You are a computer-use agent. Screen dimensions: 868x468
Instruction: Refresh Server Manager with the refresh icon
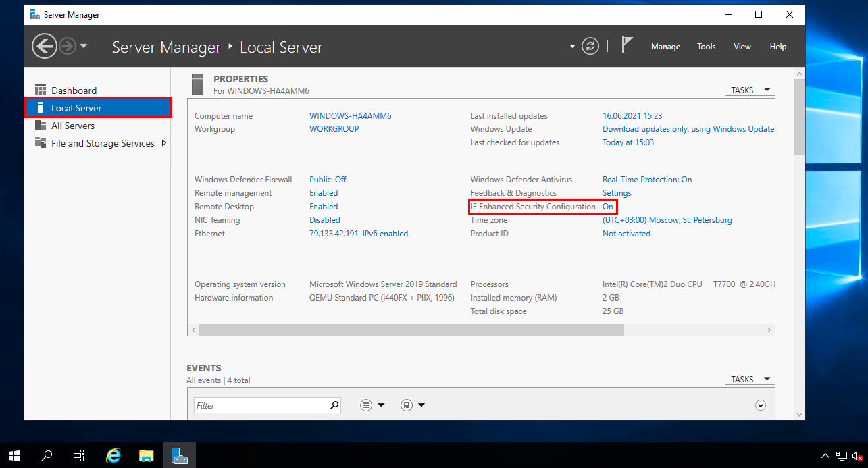(590, 47)
